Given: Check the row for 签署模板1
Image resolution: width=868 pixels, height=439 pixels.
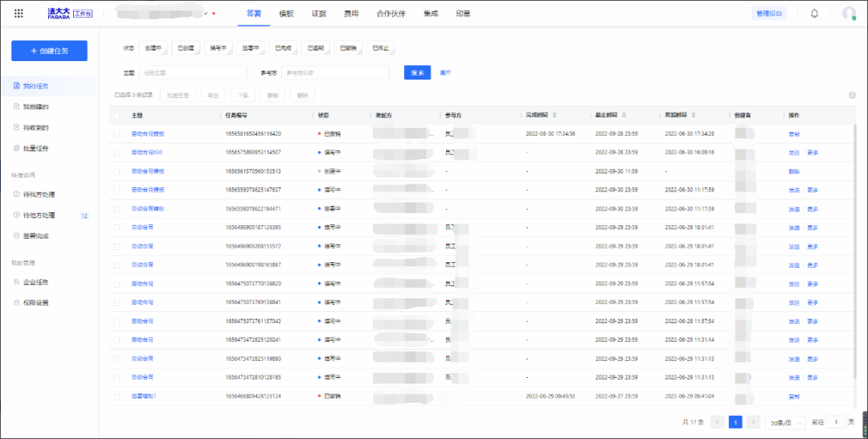Looking at the screenshot, I should [x=117, y=396].
